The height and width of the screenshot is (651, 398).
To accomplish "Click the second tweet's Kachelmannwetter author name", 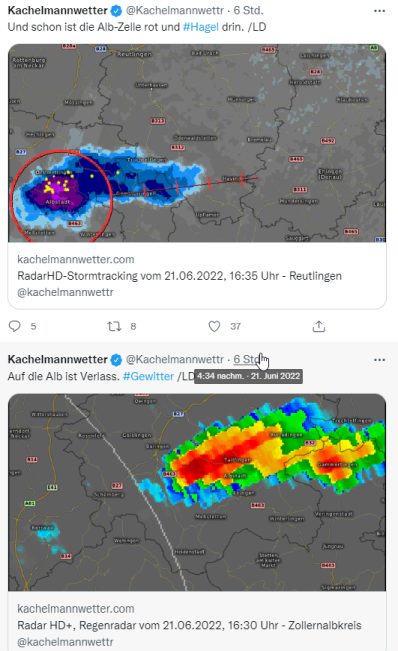I will [58, 360].
